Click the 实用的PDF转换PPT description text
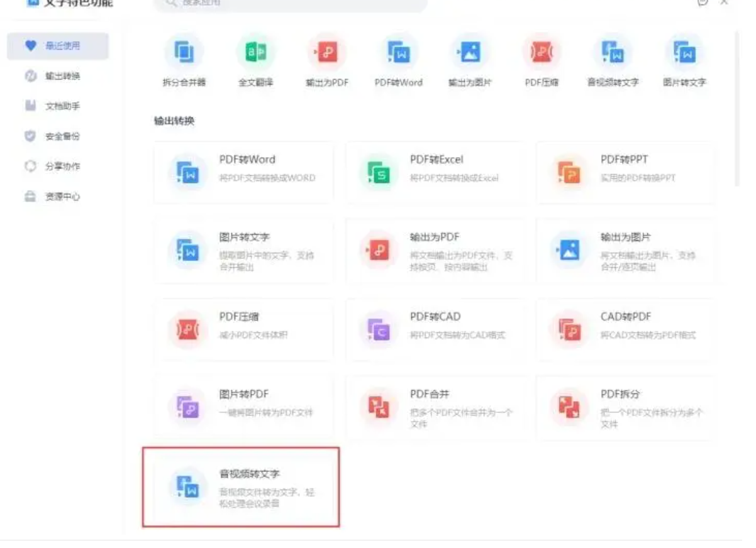Viewport: 756px width, 548px height. 638,178
